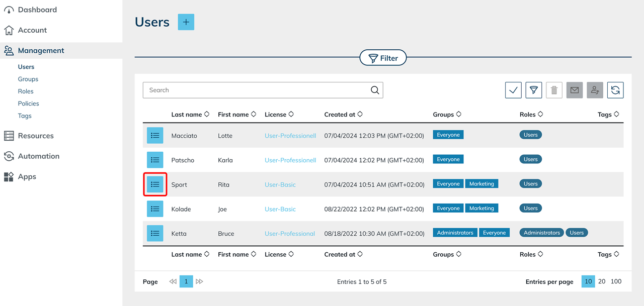Set entries per page to 20
This screenshot has height=306, width=644.
(602, 281)
